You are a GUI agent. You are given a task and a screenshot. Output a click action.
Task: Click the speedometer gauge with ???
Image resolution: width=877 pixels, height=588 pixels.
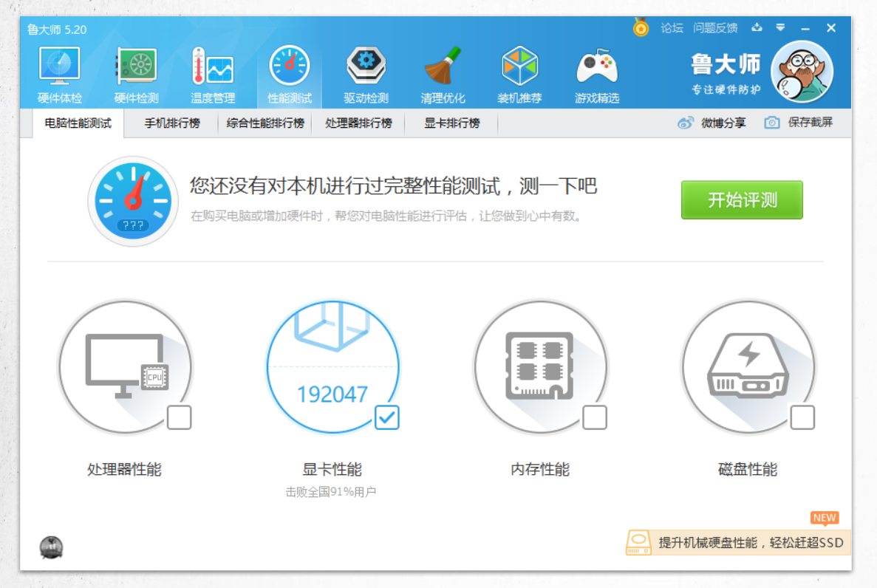[133, 201]
